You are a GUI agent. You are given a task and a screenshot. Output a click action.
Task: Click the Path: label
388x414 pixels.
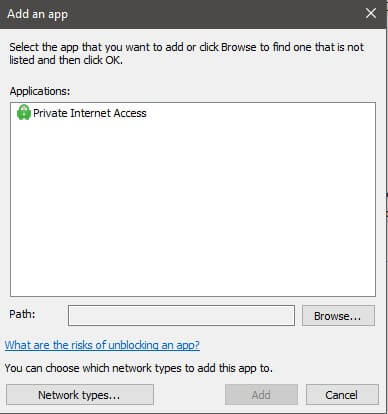(x=22, y=314)
